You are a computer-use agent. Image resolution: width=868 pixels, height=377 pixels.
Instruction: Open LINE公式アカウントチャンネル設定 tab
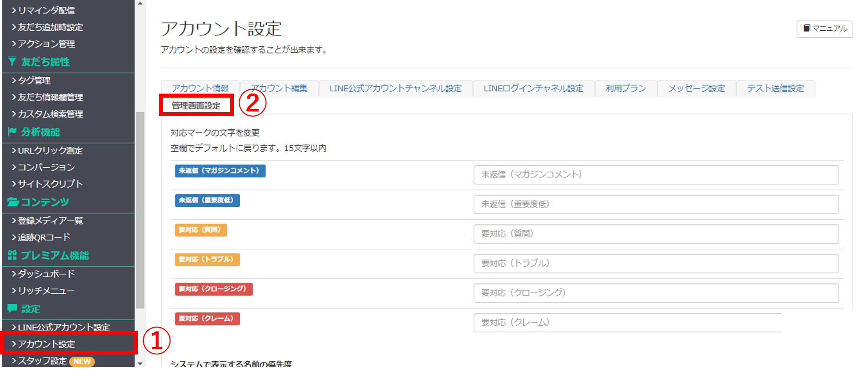[x=395, y=88]
